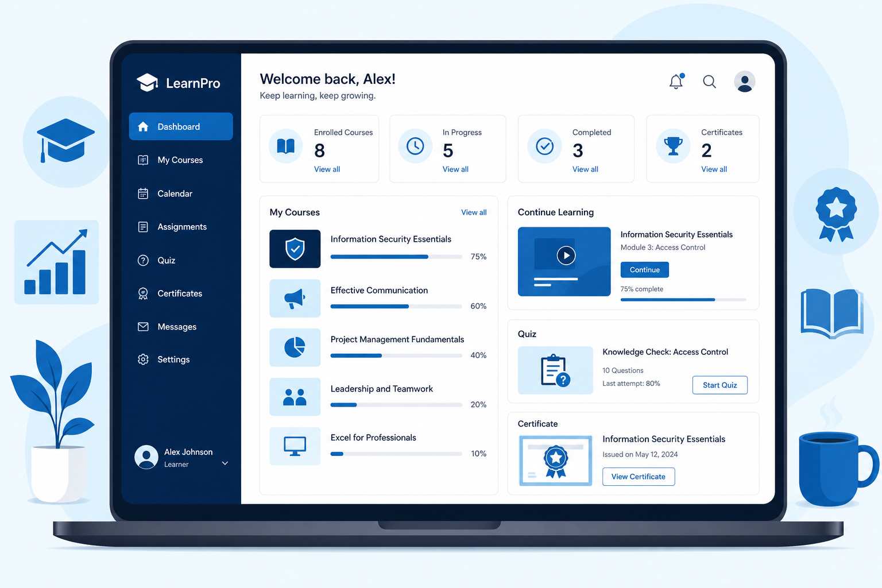Open the profile avatar in header
Viewport: 882px width, 588px height.
(745, 82)
